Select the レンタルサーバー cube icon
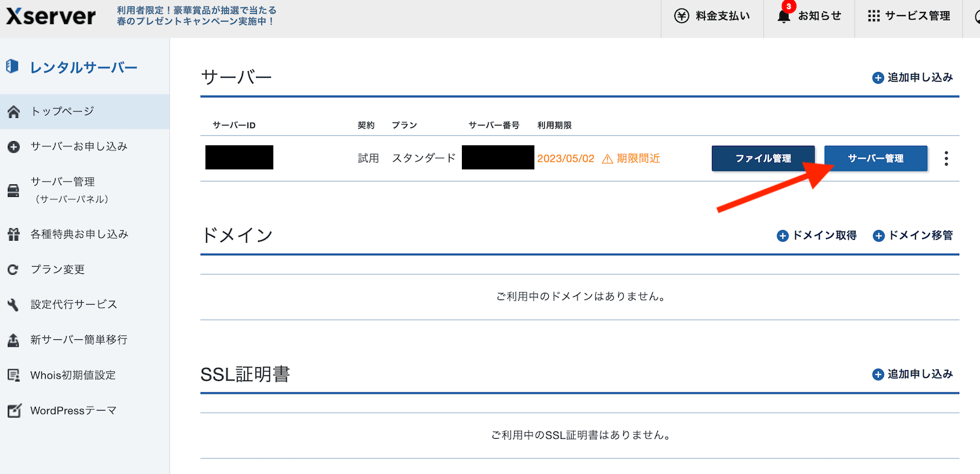 [11, 66]
